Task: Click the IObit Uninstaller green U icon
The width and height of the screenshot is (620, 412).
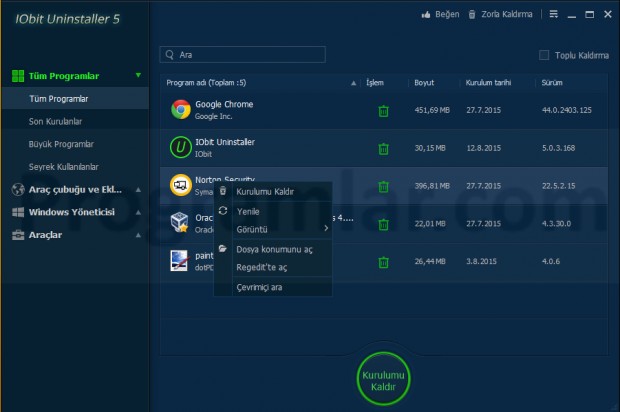Action: click(x=181, y=147)
